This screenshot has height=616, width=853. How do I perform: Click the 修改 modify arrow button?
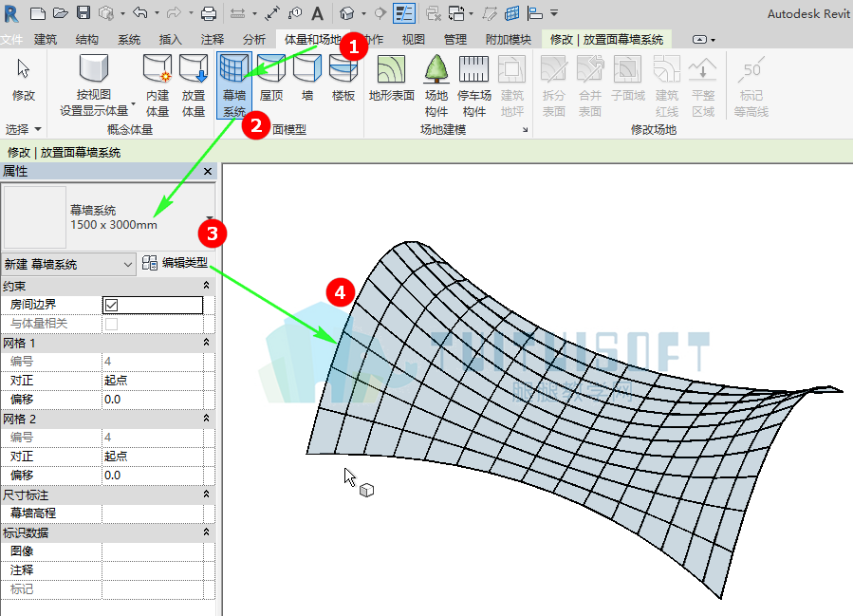click(24, 81)
